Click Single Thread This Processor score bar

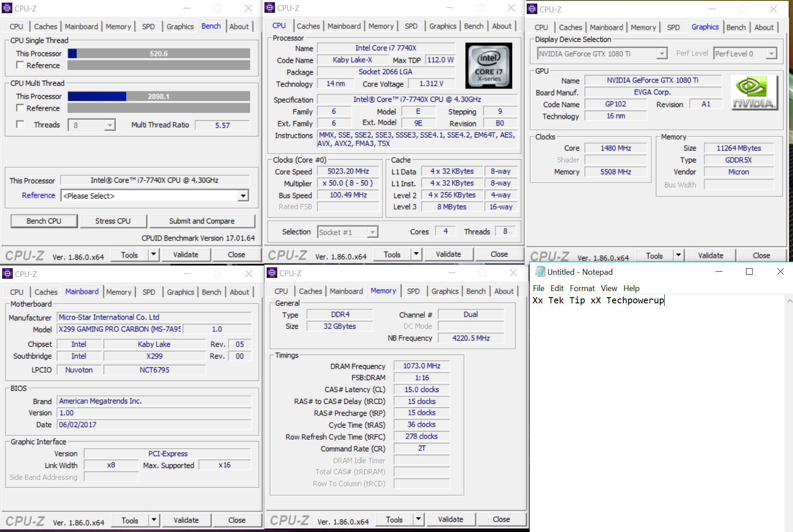(159, 54)
